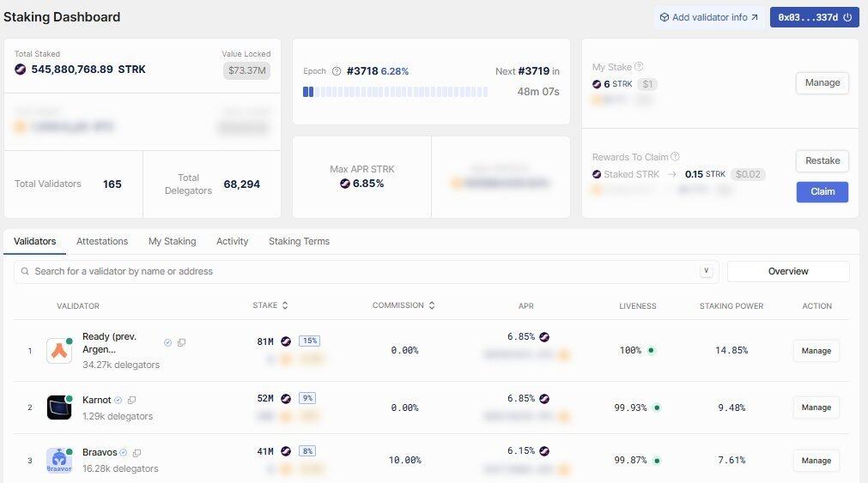Click verified badge next to Braavos
Screen dimensions: 868x483
(x=124, y=453)
